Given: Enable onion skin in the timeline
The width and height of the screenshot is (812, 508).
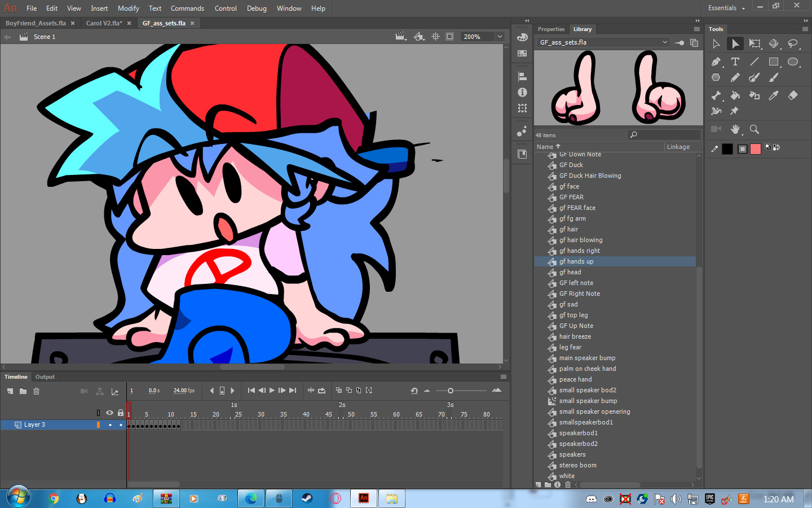Looking at the screenshot, I should (339, 391).
